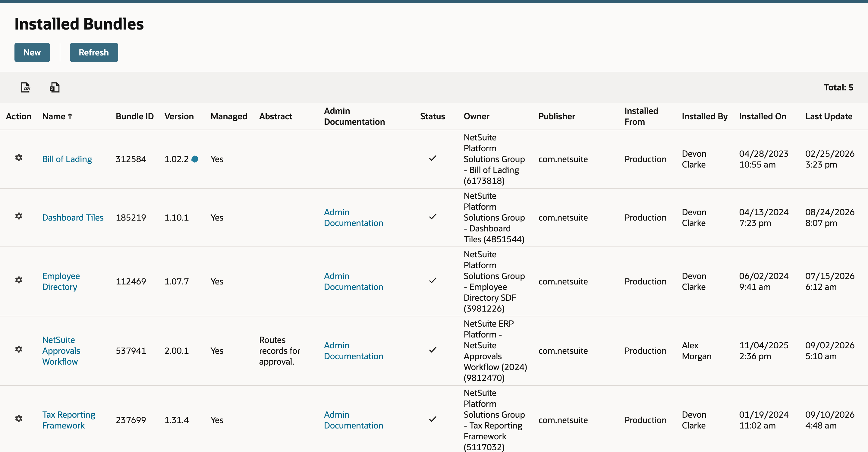The height and width of the screenshot is (452, 868).
Task: Open action gear for Tax Reporting Framework
Action: click(19, 418)
